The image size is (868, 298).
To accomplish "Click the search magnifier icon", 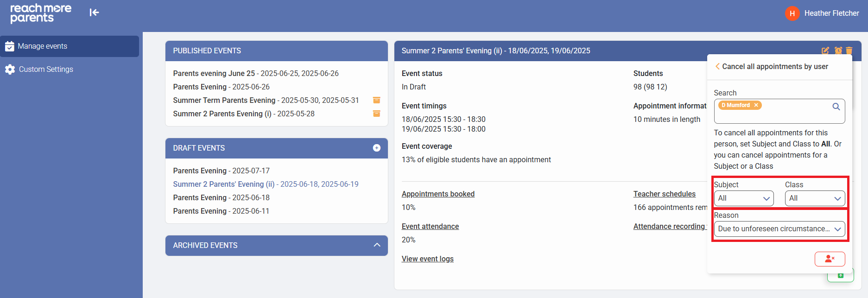I will coord(836,107).
